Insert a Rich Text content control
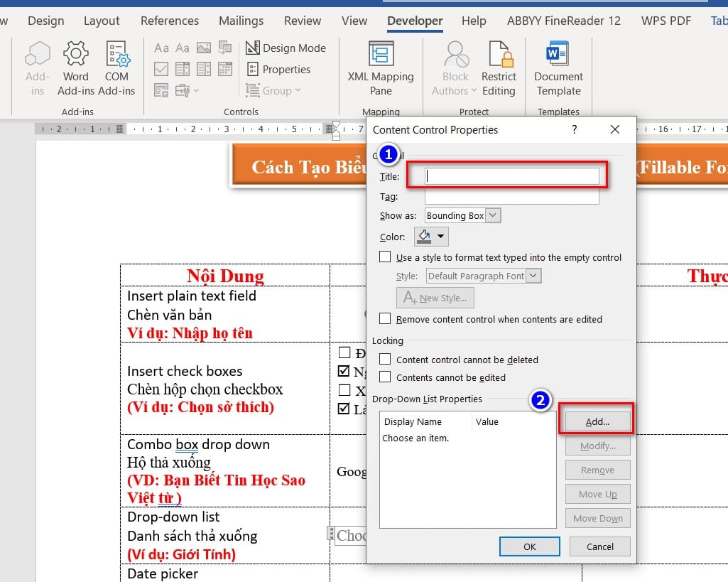This screenshot has height=582, width=728. (x=161, y=48)
